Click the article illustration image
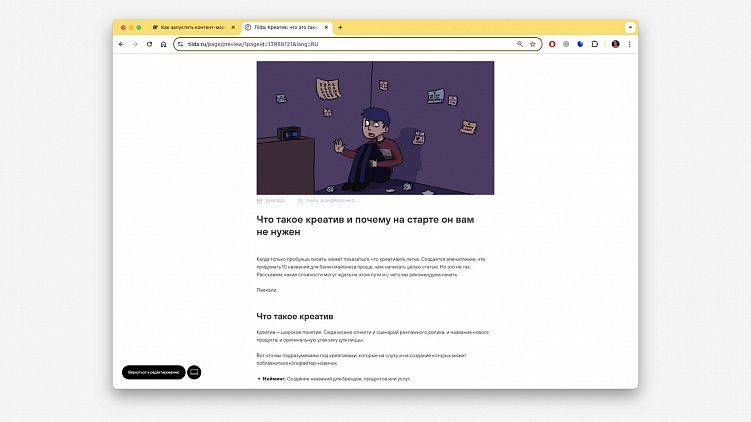Image resolution: width=751 pixels, height=422 pixels. coord(375,127)
